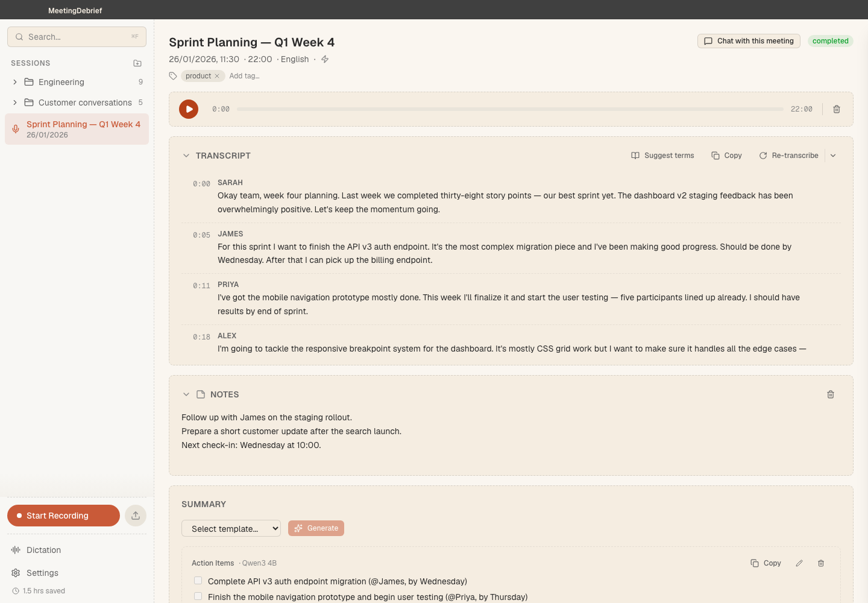Delete the audio recording via trash icon
Viewport: 868px width, 603px height.
(x=837, y=109)
